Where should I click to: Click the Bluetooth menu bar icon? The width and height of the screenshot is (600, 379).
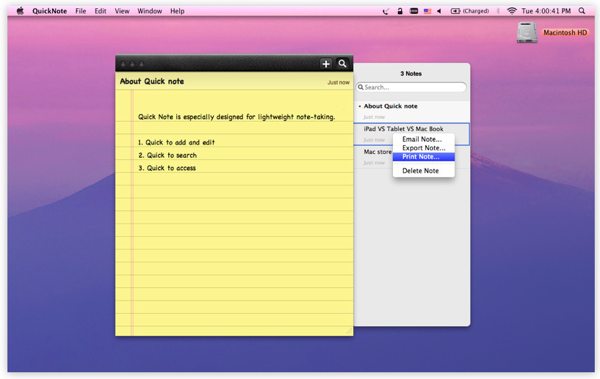498,11
